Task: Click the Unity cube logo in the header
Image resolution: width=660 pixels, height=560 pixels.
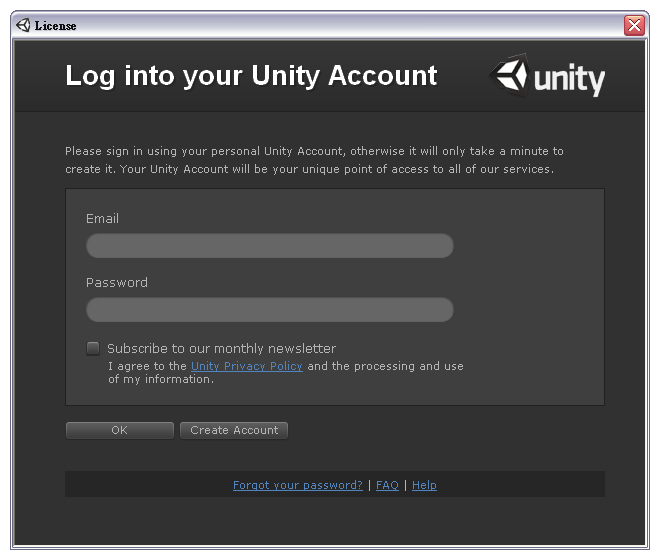Action: coord(510,76)
